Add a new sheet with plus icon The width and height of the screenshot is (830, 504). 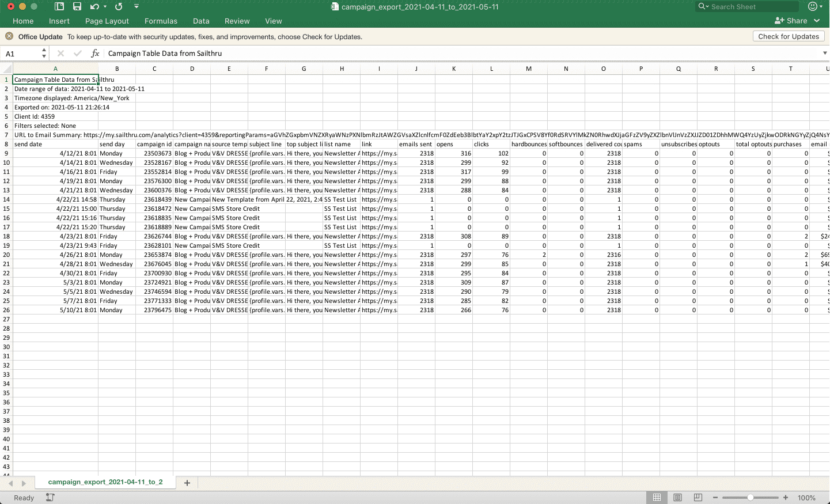tap(187, 483)
